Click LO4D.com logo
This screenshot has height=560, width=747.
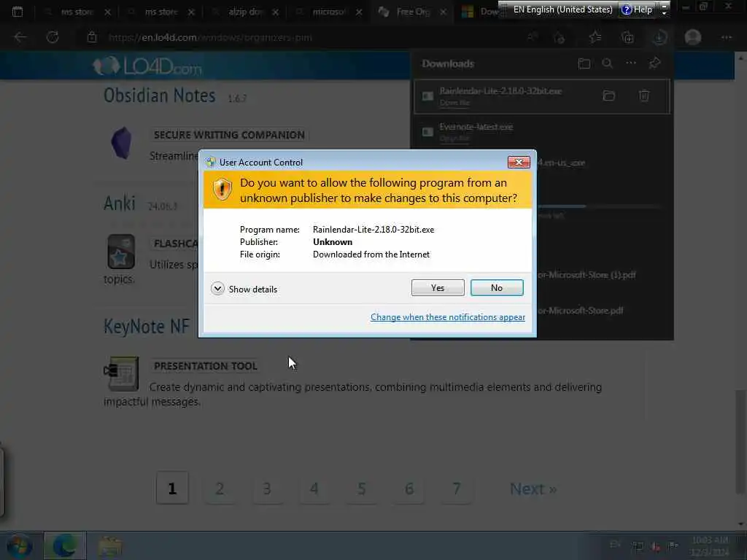point(147,66)
